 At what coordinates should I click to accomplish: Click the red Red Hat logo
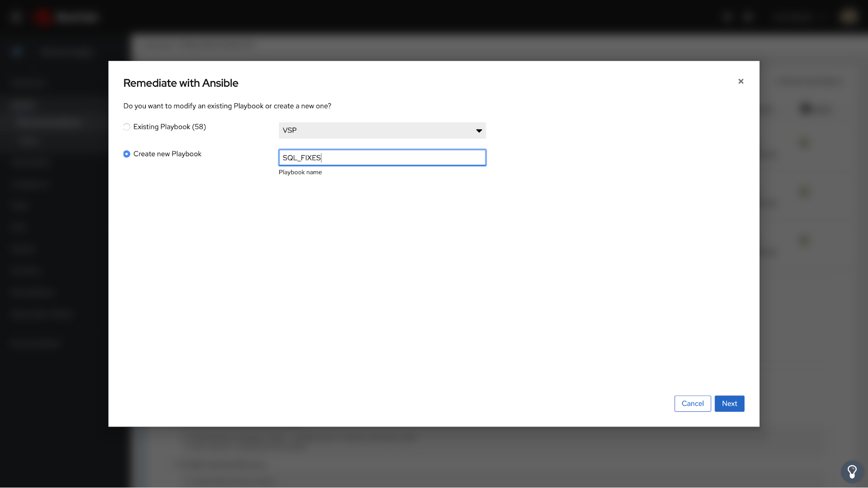(x=43, y=17)
